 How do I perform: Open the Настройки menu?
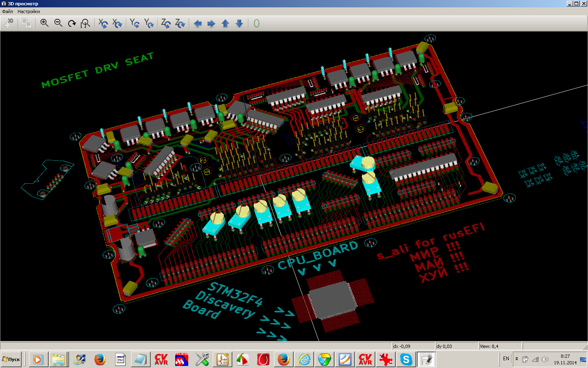coord(29,11)
